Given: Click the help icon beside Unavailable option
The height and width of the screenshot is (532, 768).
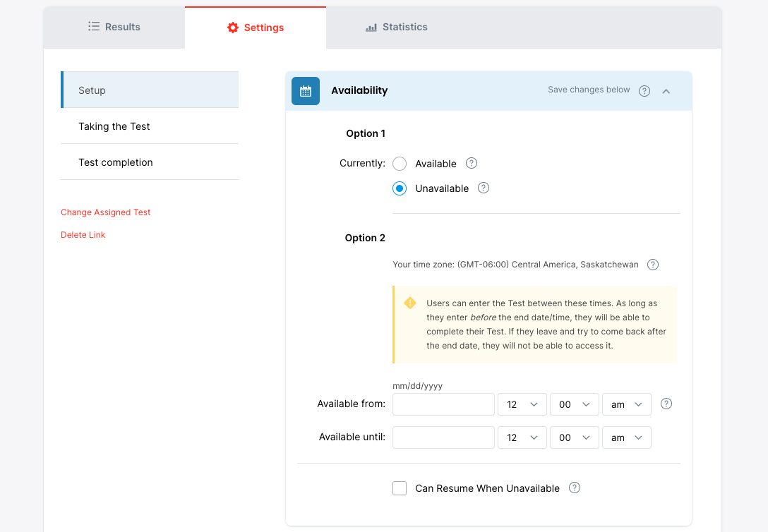Looking at the screenshot, I should click(x=484, y=188).
